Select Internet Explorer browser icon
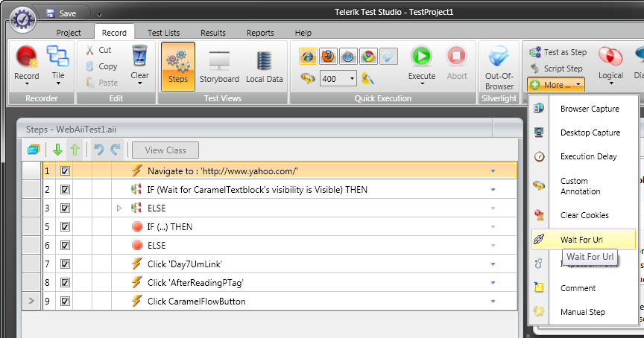This screenshot has height=338, width=644. pyautogui.click(x=308, y=57)
